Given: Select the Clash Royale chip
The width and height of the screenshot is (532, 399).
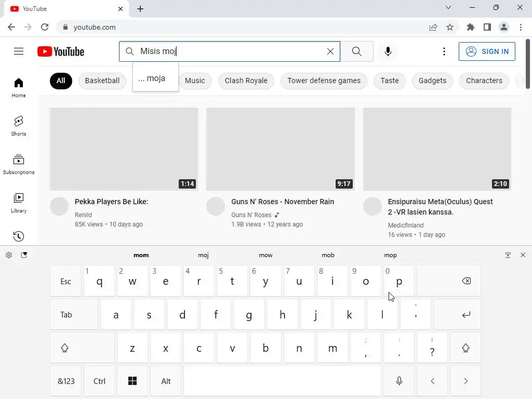Looking at the screenshot, I should click(246, 81).
